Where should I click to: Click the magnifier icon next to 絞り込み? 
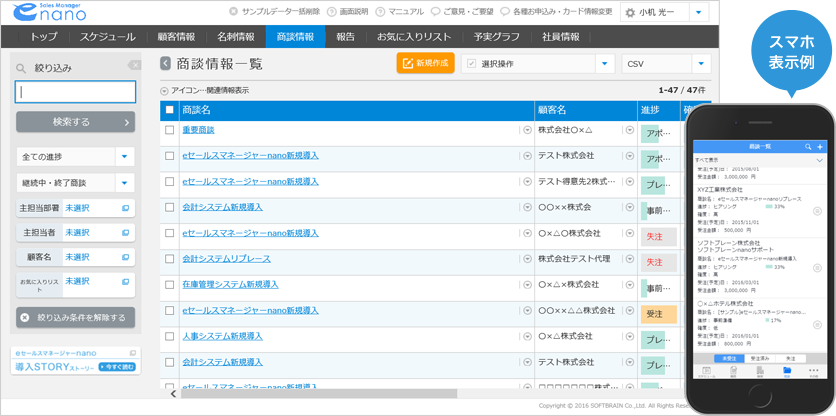(21, 68)
